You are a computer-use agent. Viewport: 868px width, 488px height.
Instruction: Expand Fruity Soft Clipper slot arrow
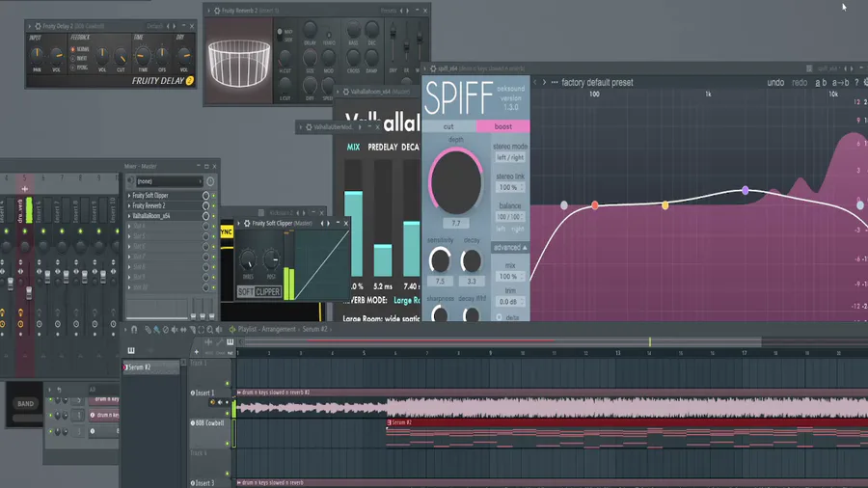(x=129, y=196)
